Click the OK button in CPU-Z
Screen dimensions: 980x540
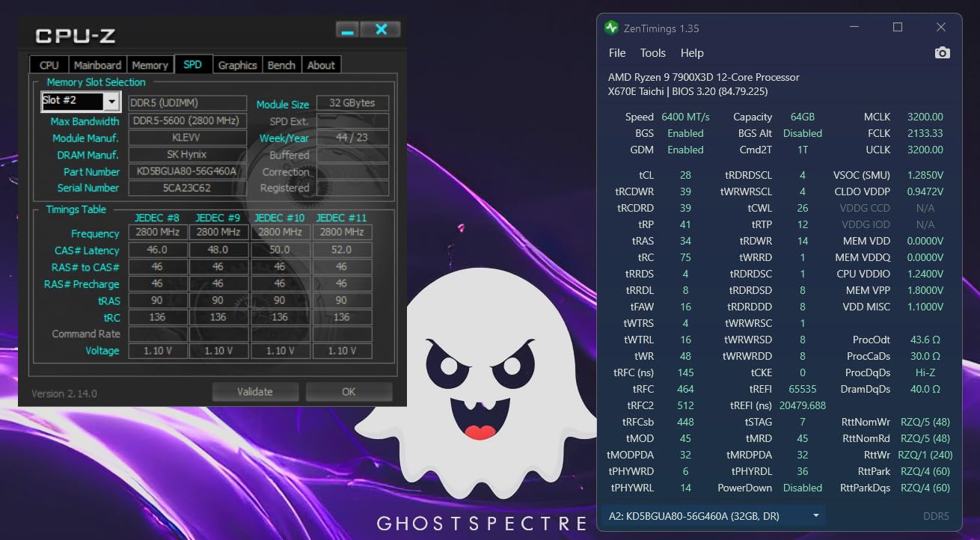[349, 391]
